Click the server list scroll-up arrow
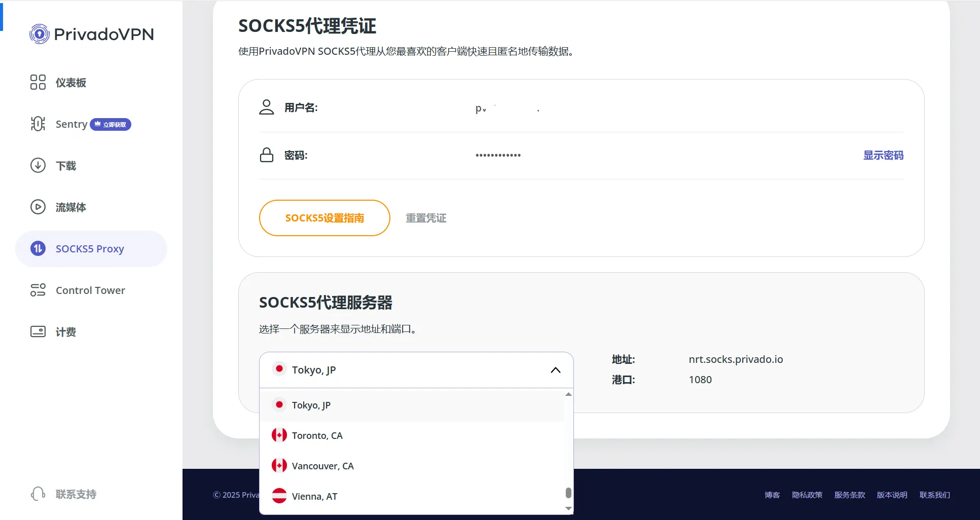 click(568, 394)
